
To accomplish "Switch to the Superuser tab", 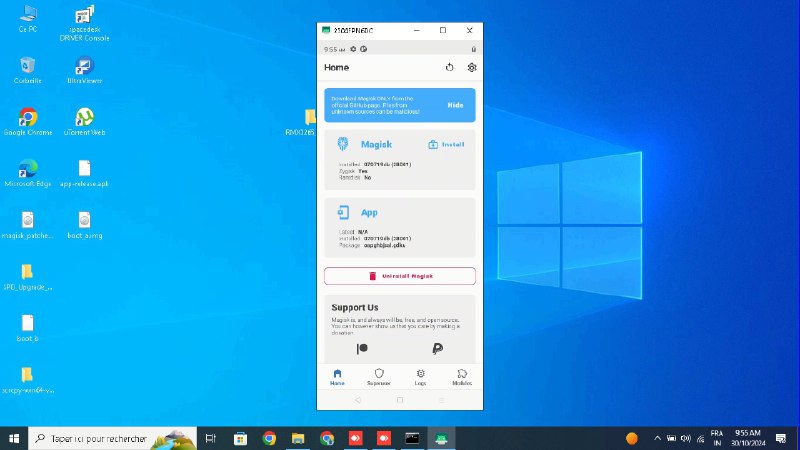I will click(x=379, y=377).
